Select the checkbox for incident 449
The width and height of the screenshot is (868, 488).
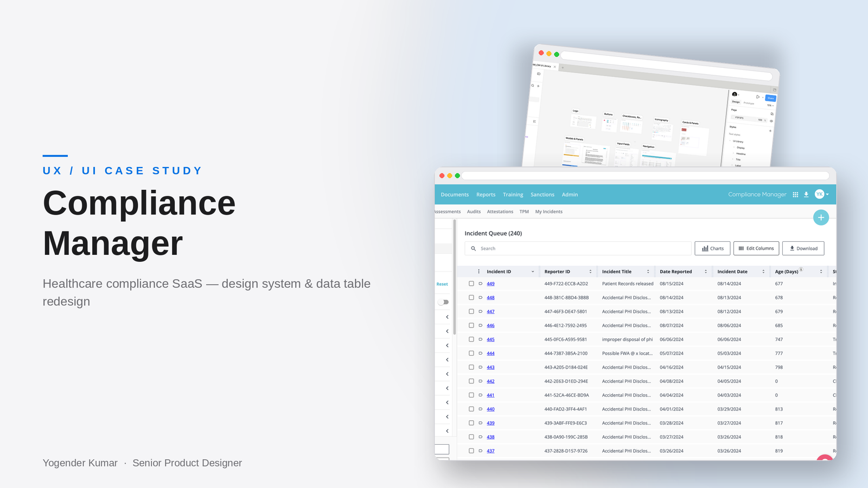point(471,284)
